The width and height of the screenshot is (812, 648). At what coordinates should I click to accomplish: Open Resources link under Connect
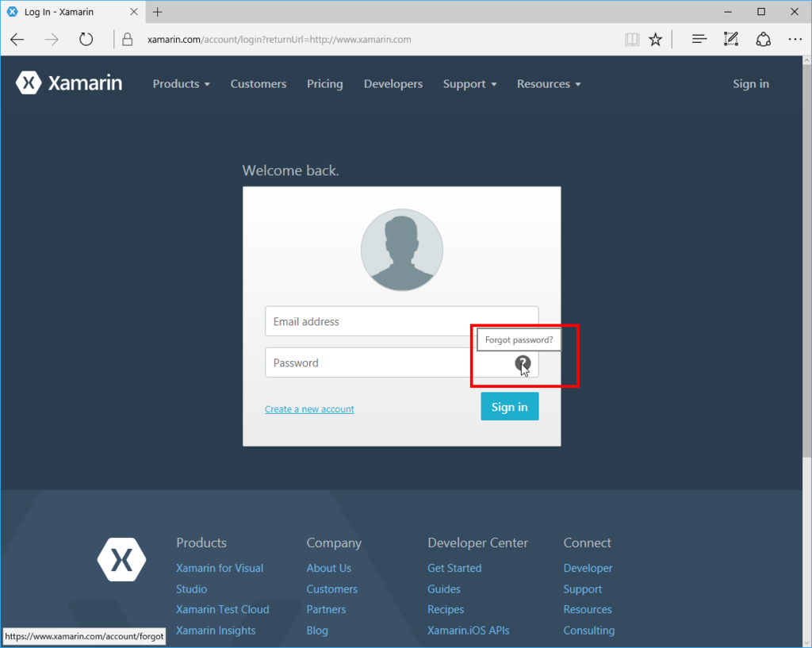click(x=588, y=610)
